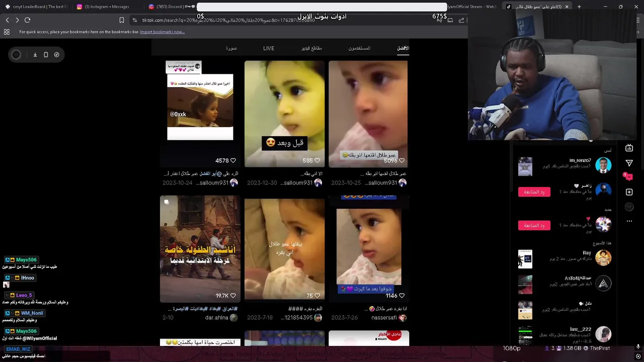This screenshot has width=644, height=362.
Task: Open the Ray notification row
Action: pyautogui.click(x=565, y=257)
